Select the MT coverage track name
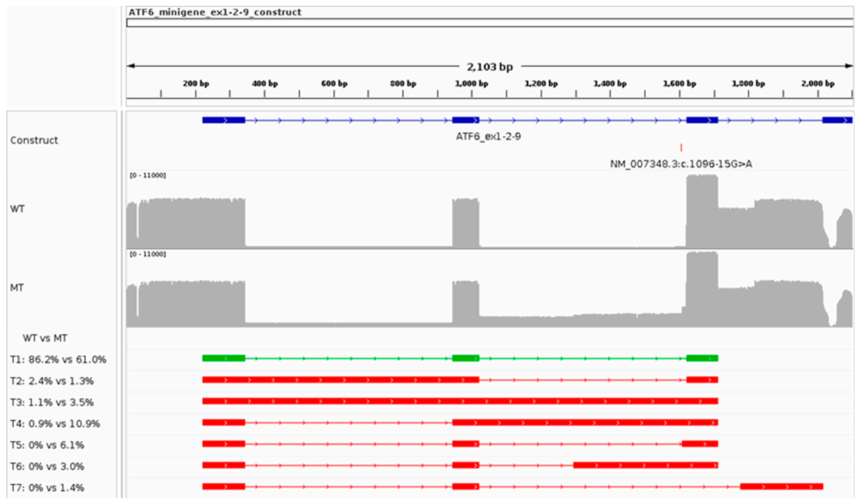Viewport: 861px width, 504px height. pos(17,288)
